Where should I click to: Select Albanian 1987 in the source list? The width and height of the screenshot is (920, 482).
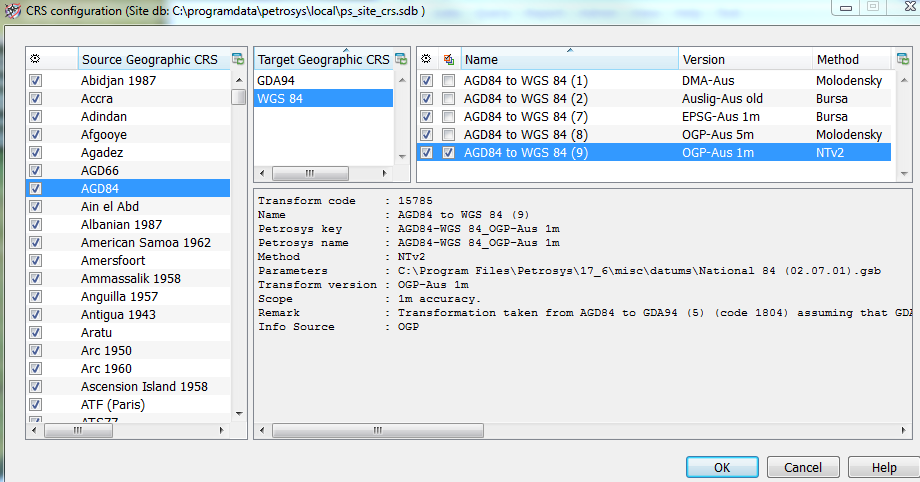click(121, 225)
